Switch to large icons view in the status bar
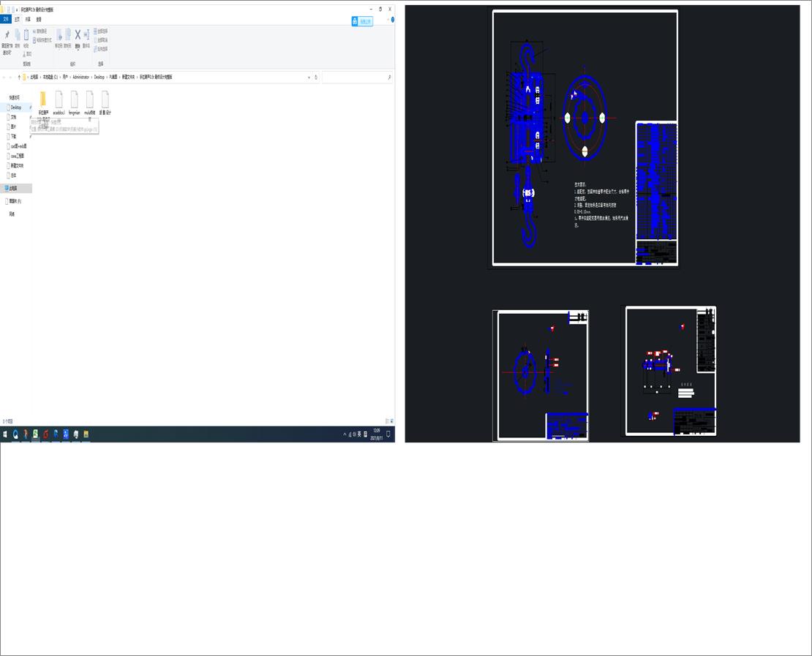 coord(391,421)
